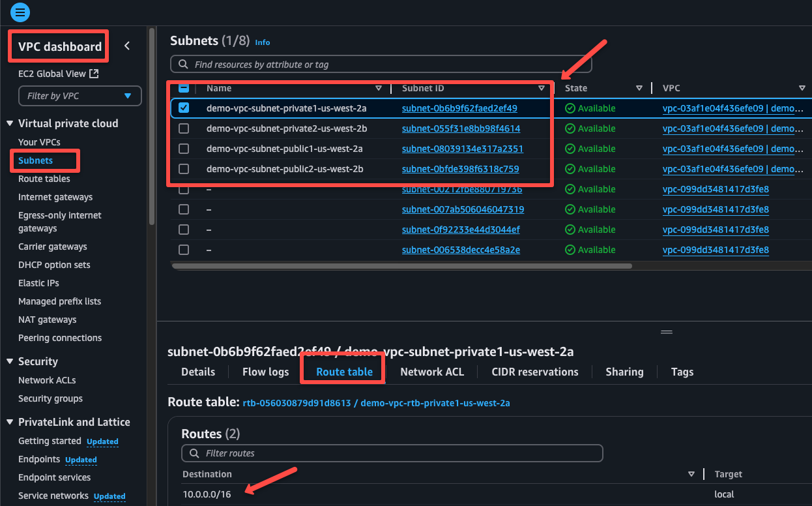Click the sort arrows on the Name column
The height and width of the screenshot is (506, 812).
pyautogui.click(x=379, y=88)
